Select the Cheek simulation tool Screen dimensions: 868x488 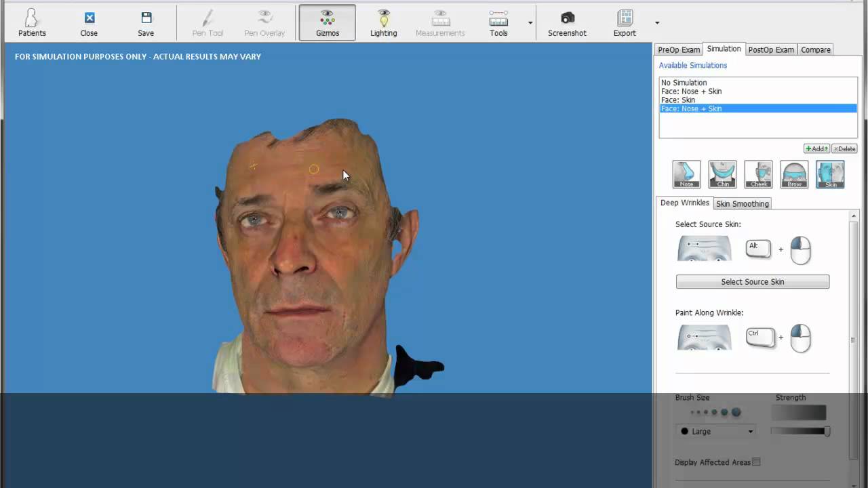coord(758,174)
